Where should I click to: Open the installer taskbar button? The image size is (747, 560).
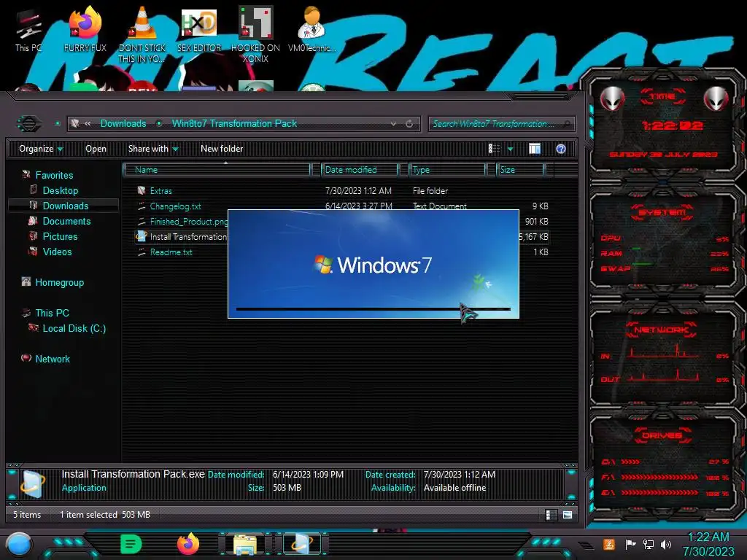[x=302, y=544]
